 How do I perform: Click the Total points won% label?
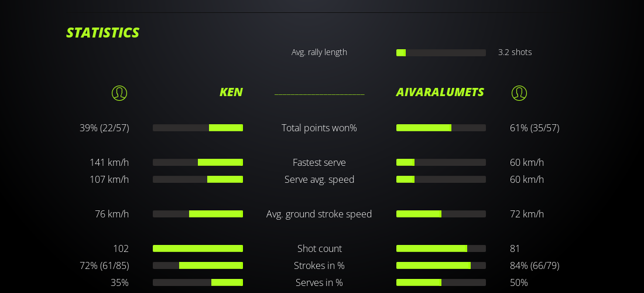(x=319, y=128)
